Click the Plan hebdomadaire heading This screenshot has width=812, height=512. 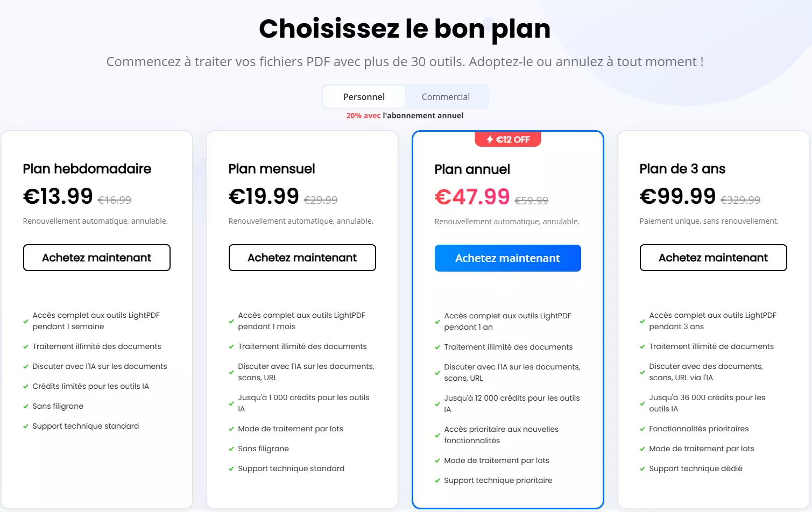coord(87,169)
